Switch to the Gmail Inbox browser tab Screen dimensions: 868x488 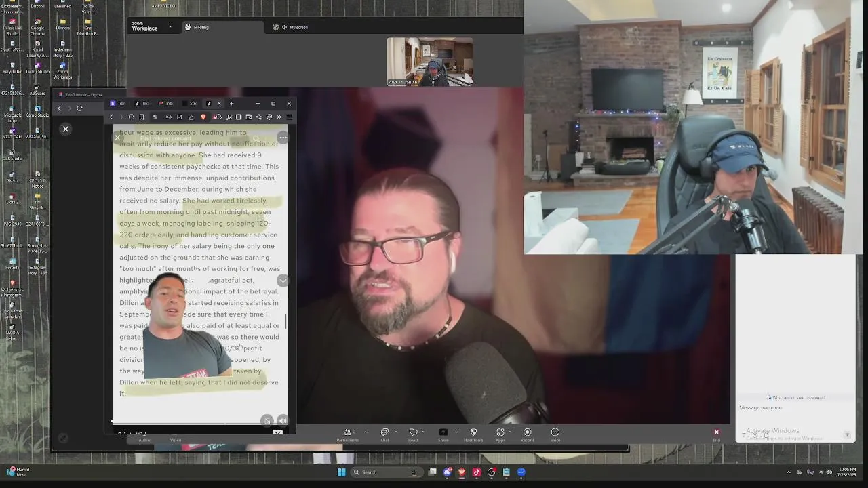(165, 104)
